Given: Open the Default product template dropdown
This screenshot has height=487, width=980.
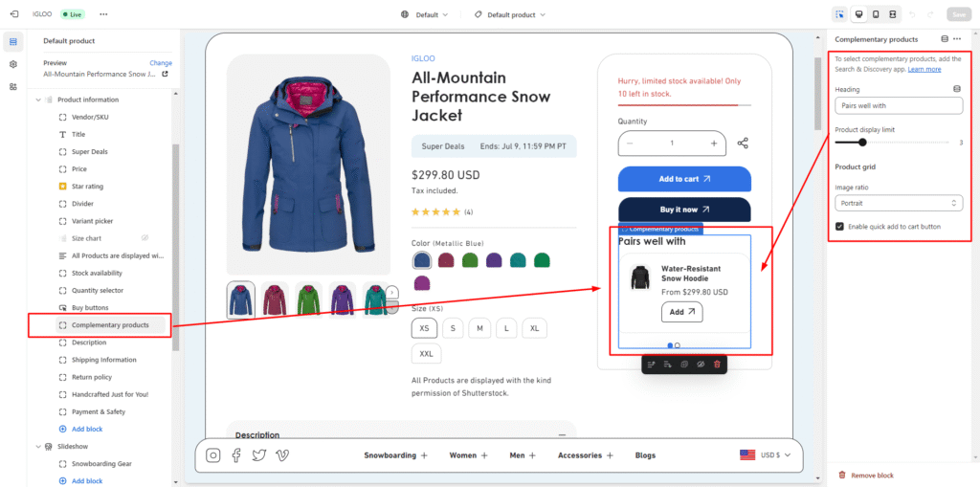Looking at the screenshot, I should [x=510, y=14].
